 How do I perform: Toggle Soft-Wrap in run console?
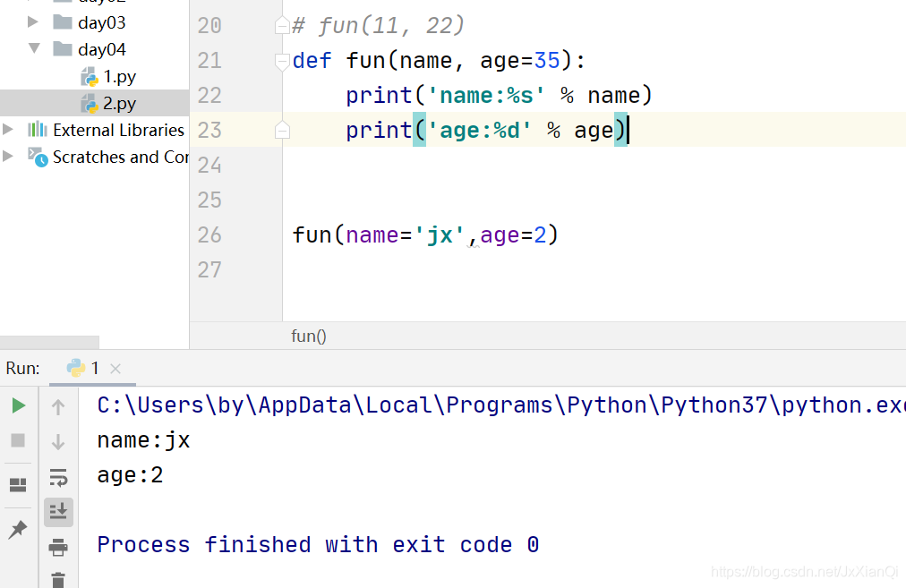[58, 478]
